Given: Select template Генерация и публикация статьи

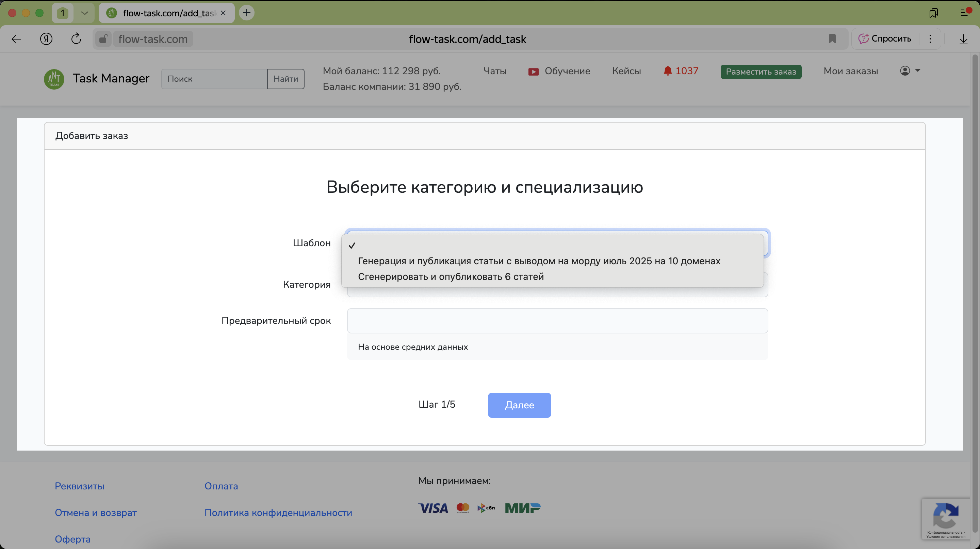Looking at the screenshot, I should coord(539,261).
